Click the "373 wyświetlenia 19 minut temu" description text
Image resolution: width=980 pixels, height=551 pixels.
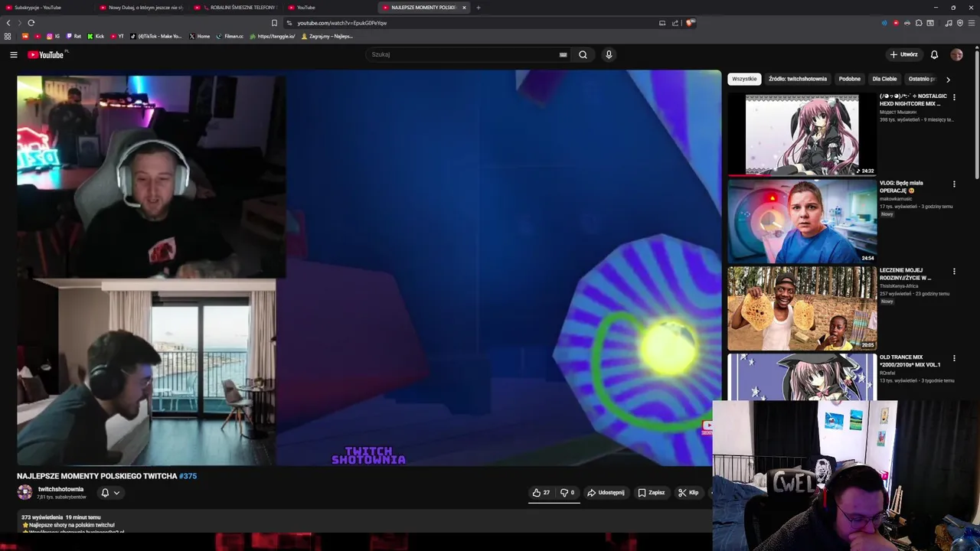click(60, 517)
